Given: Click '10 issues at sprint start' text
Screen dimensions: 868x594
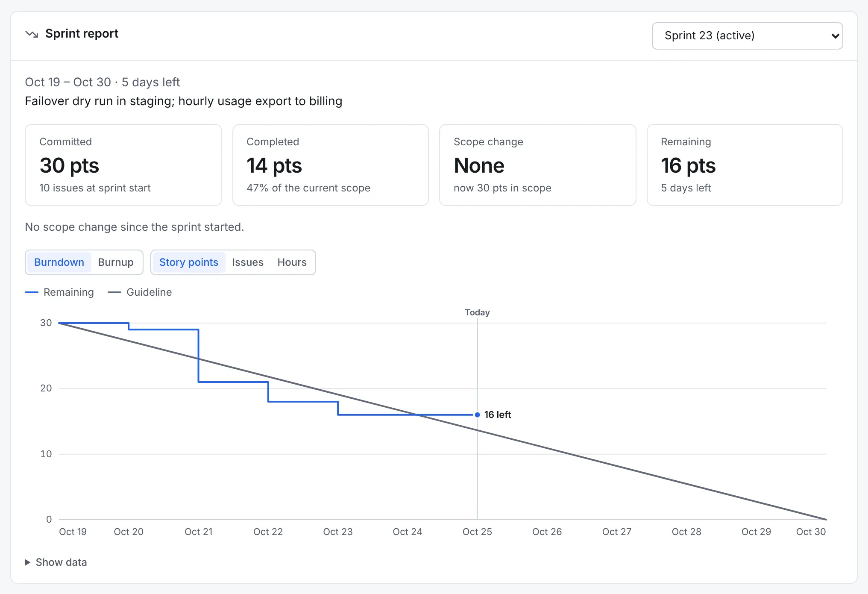Looking at the screenshot, I should [95, 188].
